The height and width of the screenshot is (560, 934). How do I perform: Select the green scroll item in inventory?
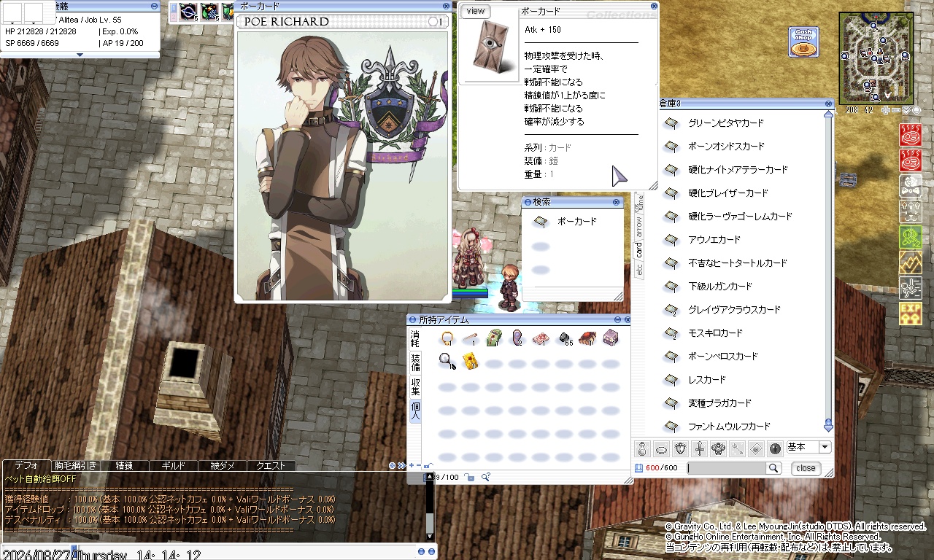coord(494,338)
